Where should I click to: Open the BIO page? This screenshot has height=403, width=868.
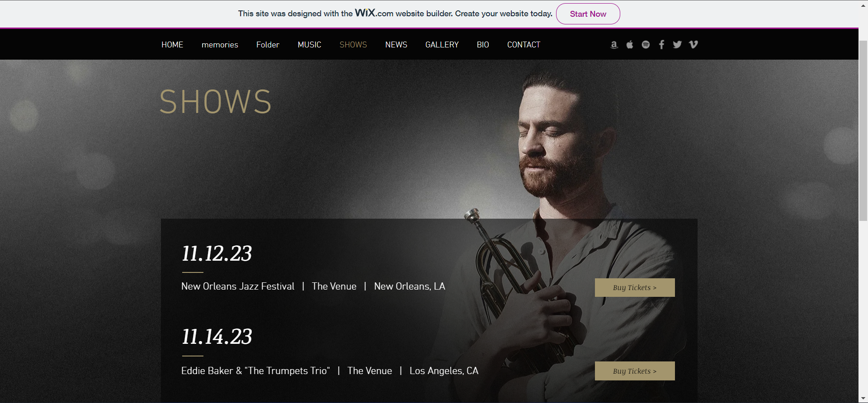[483, 45]
